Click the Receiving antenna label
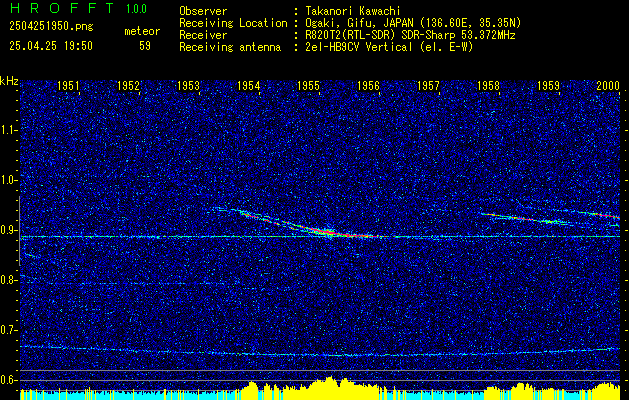The height and width of the screenshot is (400, 629). tap(230, 47)
